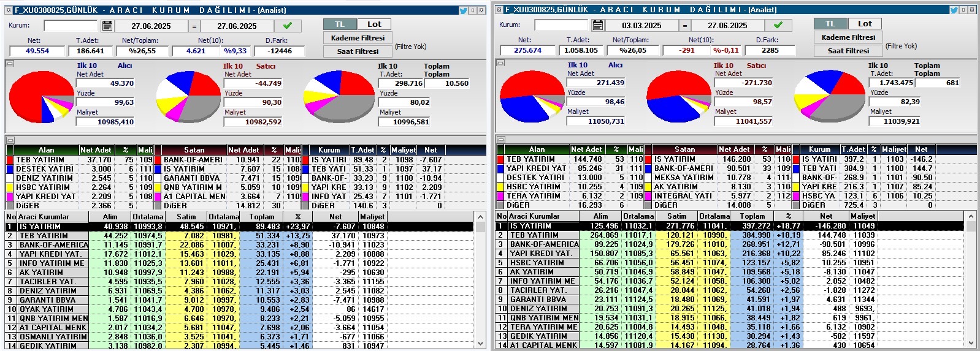Click system icon before F_XU0300825 title, left window
The image size is (980, 351).
(x=9, y=10)
